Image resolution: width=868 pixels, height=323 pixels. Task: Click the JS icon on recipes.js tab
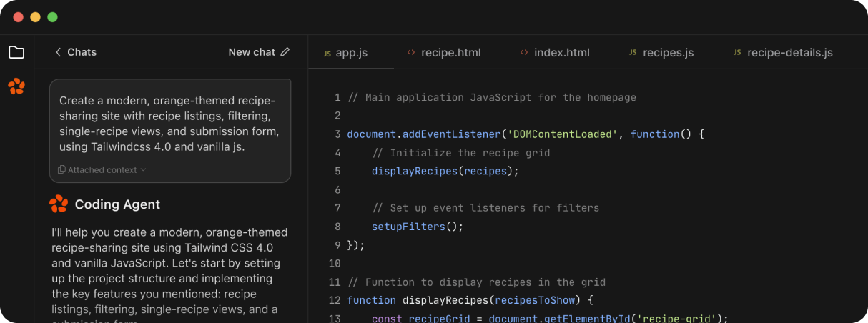pos(633,53)
